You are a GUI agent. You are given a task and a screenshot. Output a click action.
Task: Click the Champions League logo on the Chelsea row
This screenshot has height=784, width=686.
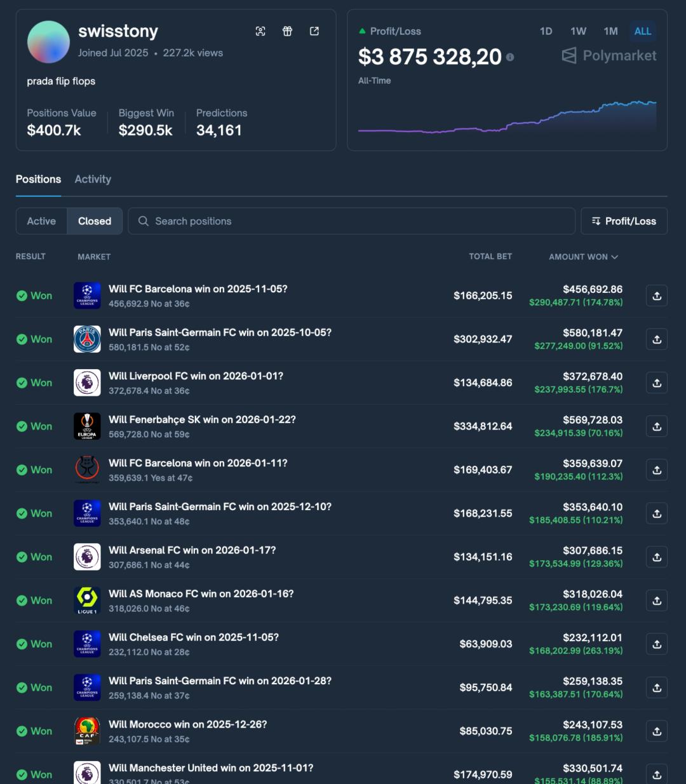[x=87, y=644]
